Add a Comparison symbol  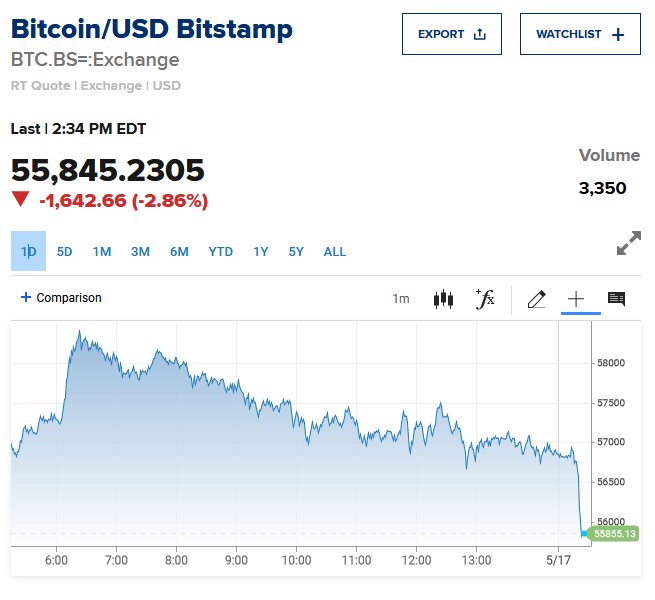coord(61,298)
